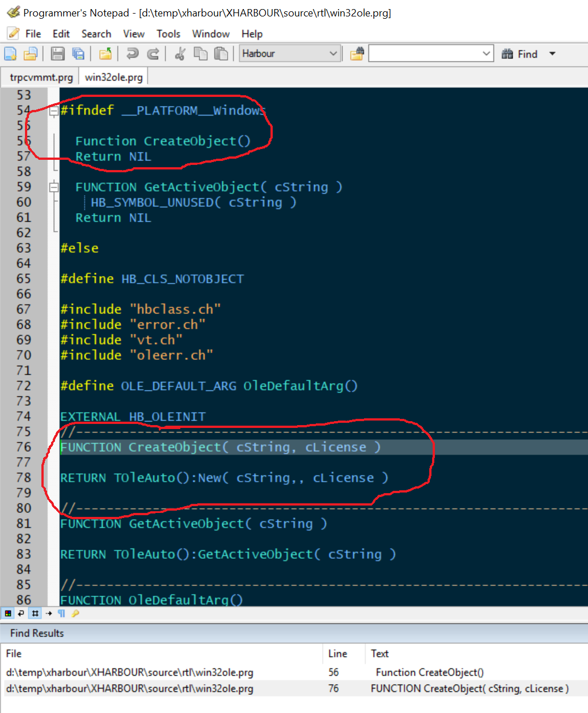Viewport: 588px width, 713px height.
Task: Sort find results by the Text column
Action: click(x=476, y=653)
